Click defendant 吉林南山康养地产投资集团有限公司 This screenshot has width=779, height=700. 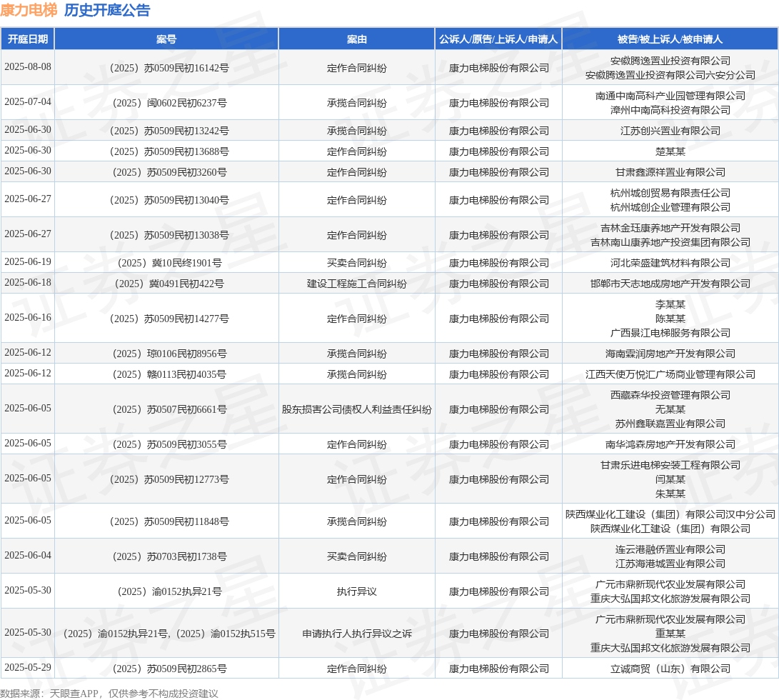tap(670, 242)
